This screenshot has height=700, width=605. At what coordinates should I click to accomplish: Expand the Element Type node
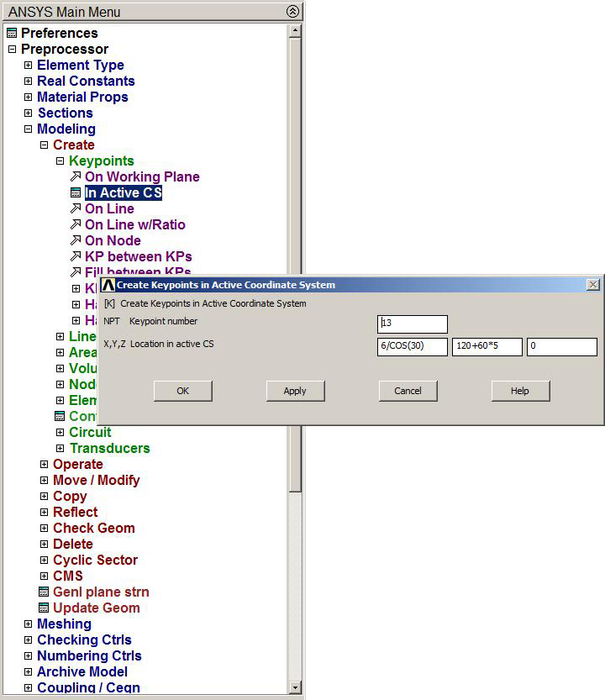click(x=28, y=66)
